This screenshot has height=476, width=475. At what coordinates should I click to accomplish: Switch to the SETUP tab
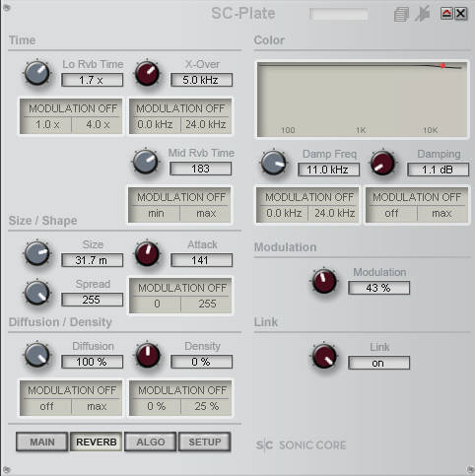click(x=205, y=442)
